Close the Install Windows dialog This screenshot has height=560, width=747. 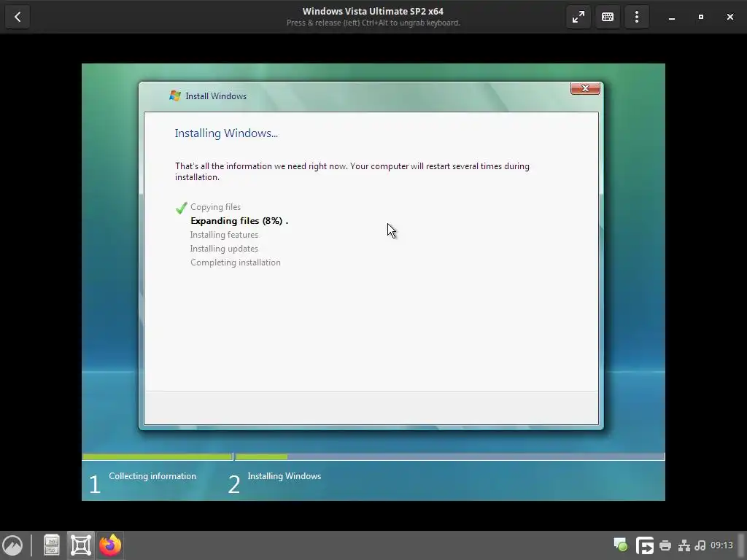[585, 88]
